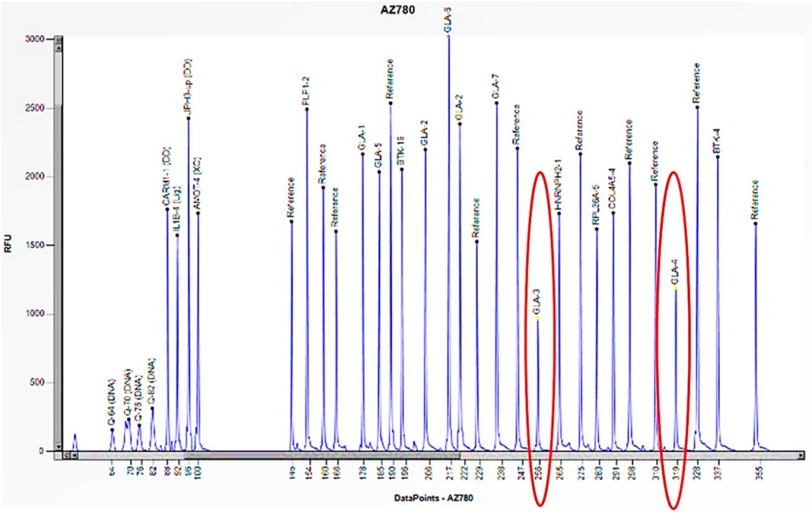
Task: Click the rightmost Reference peak at 355
Action: coord(756,224)
